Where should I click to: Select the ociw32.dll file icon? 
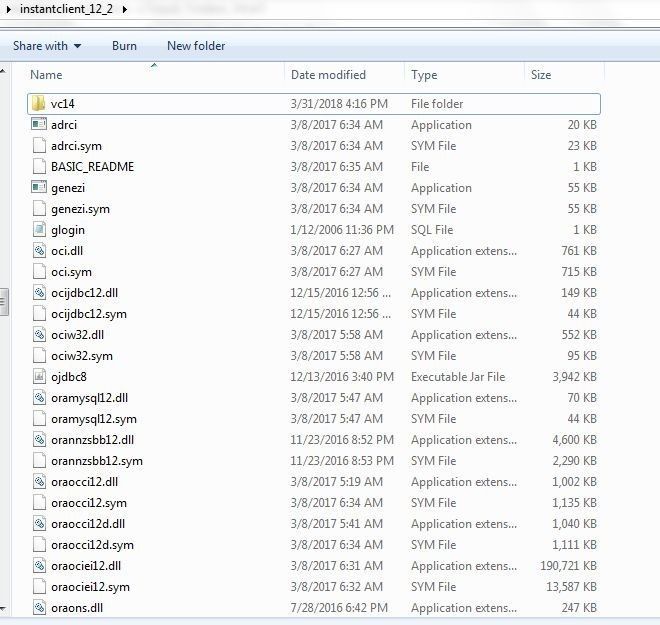coord(39,335)
